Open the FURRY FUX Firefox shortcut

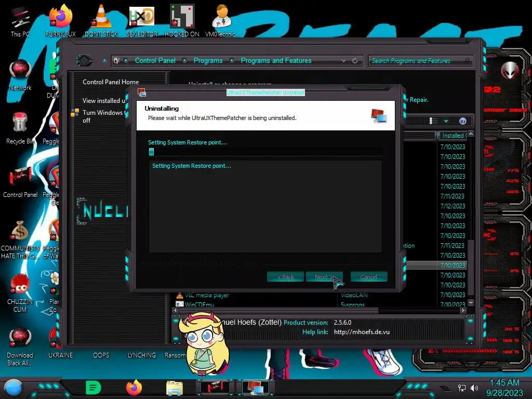[x=60, y=20]
